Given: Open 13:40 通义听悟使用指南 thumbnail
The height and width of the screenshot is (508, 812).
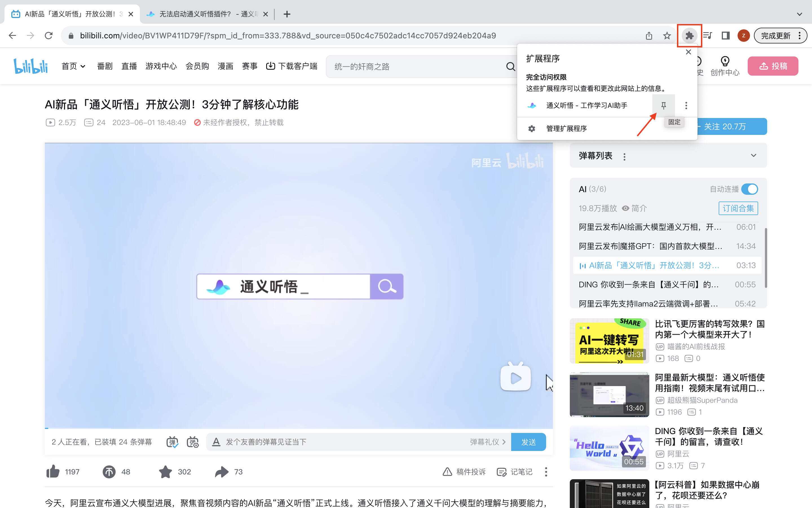Looking at the screenshot, I should 609,395.
